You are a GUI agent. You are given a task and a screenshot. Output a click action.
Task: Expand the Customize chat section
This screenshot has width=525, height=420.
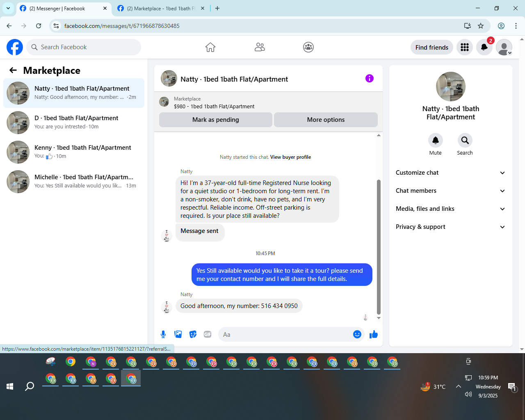point(450,173)
